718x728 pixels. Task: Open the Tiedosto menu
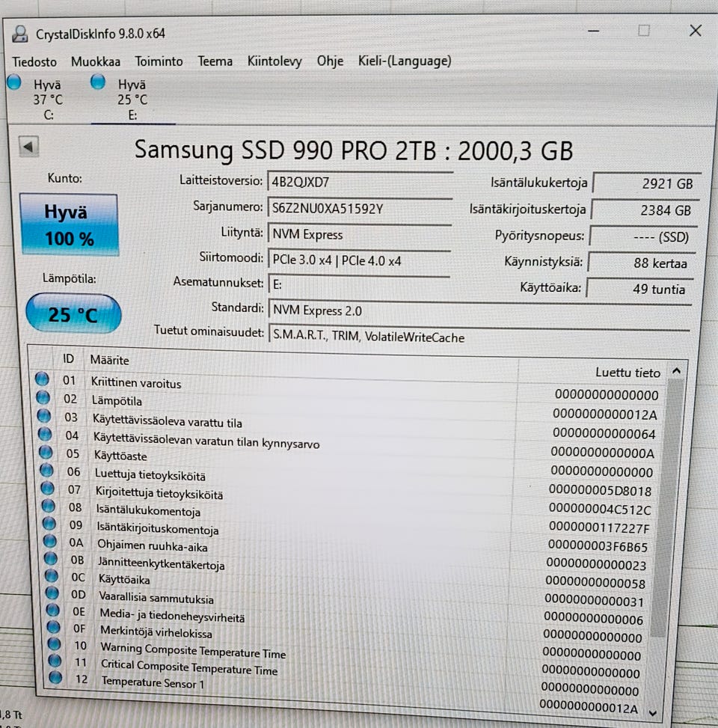tap(34, 62)
